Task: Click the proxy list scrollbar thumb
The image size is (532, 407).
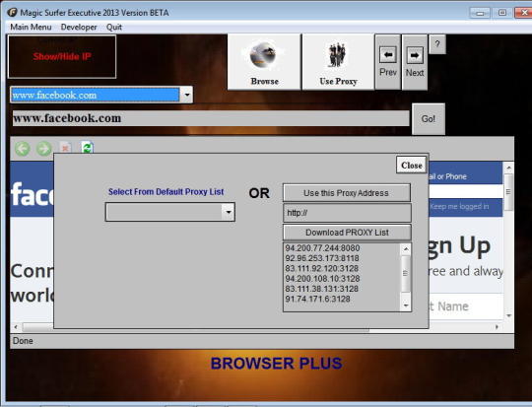Action: (406, 274)
